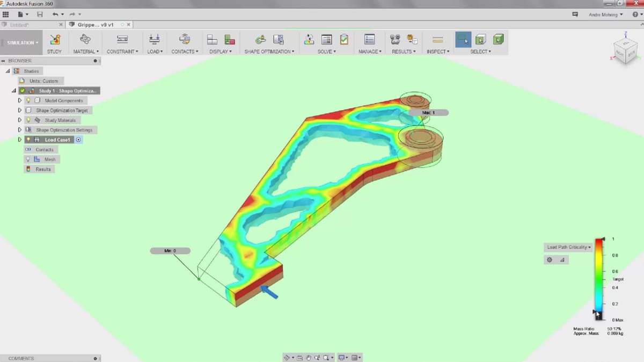Expand Model Components tree node
Image resolution: width=644 pixels, height=362 pixels.
click(20, 100)
